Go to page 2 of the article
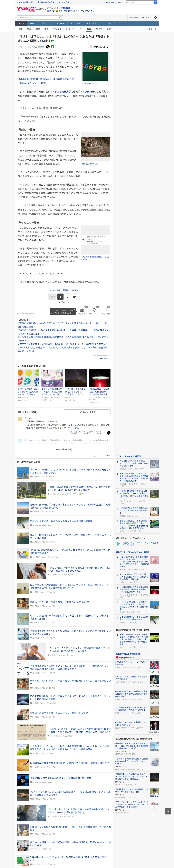 pyautogui.click(x=68, y=297)
